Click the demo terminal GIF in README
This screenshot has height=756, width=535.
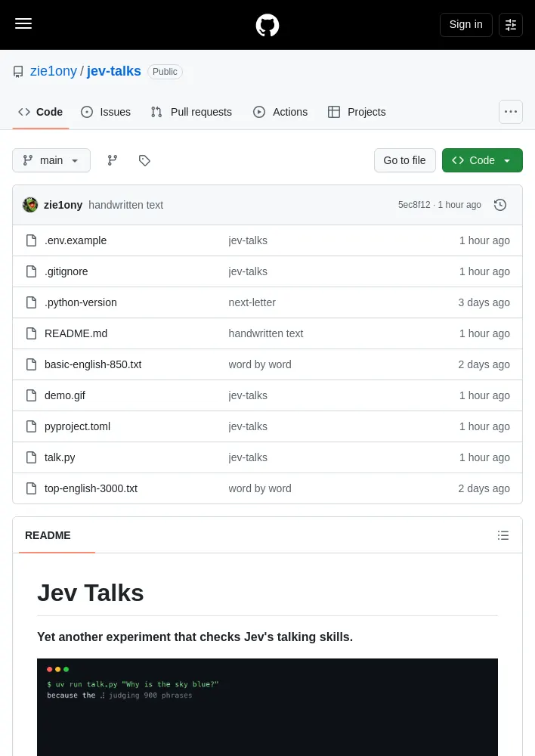coord(267,707)
